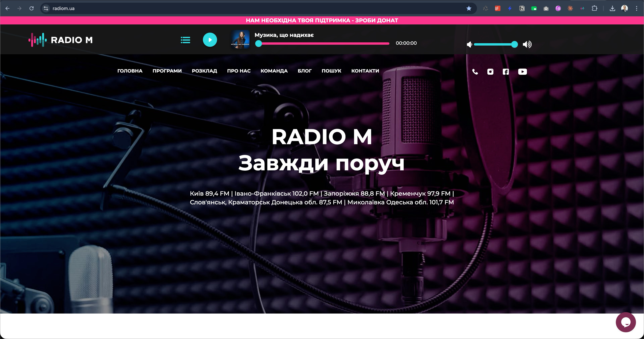644x339 pixels.
Task: Click the camera screenshot extension icon
Action: coord(546,9)
